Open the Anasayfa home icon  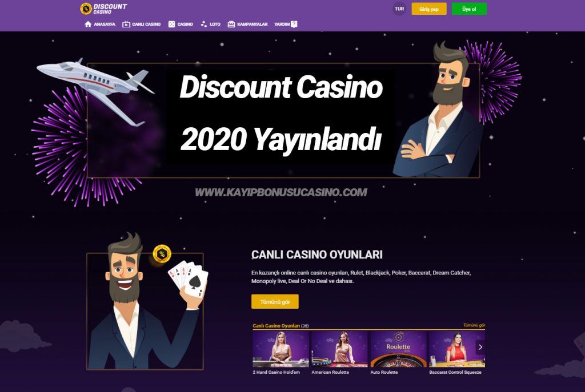pos(87,24)
